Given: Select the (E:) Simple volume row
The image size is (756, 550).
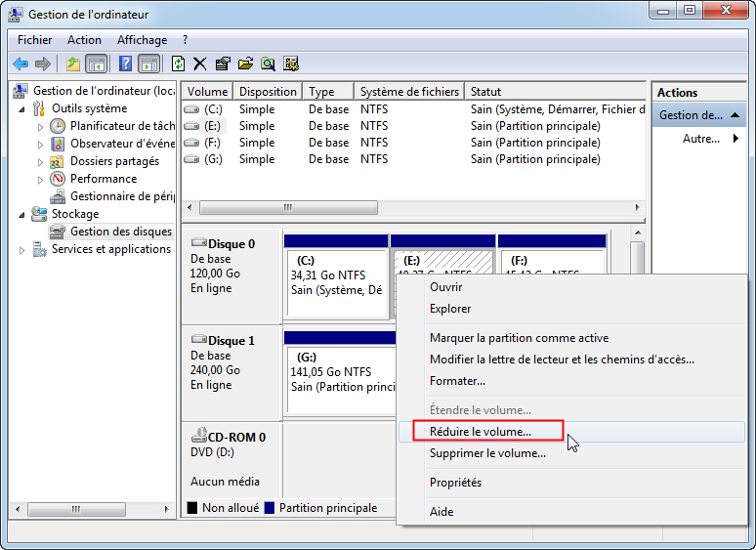Looking at the screenshot, I should pyautogui.click(x=414, y=126).
